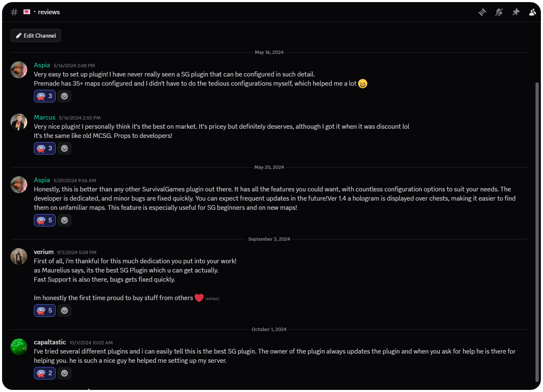
Task: Mute channel via notification bell icon
Action: tap(499, 12)
